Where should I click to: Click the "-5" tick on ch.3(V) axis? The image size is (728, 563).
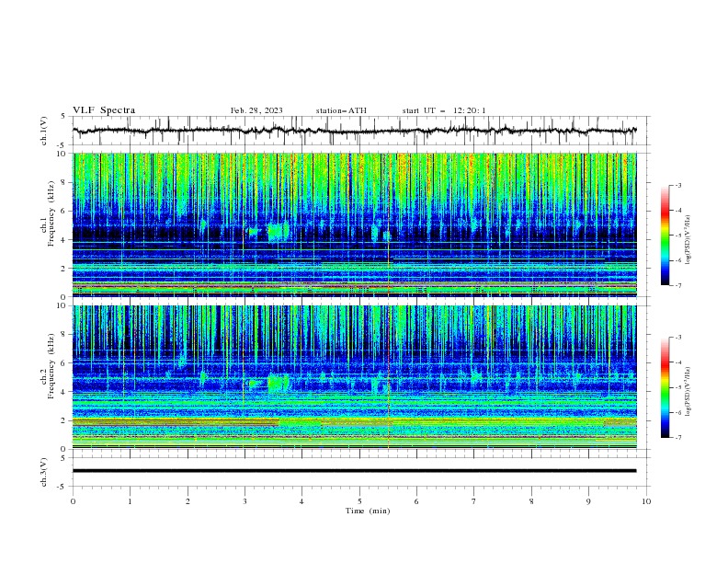63,487
